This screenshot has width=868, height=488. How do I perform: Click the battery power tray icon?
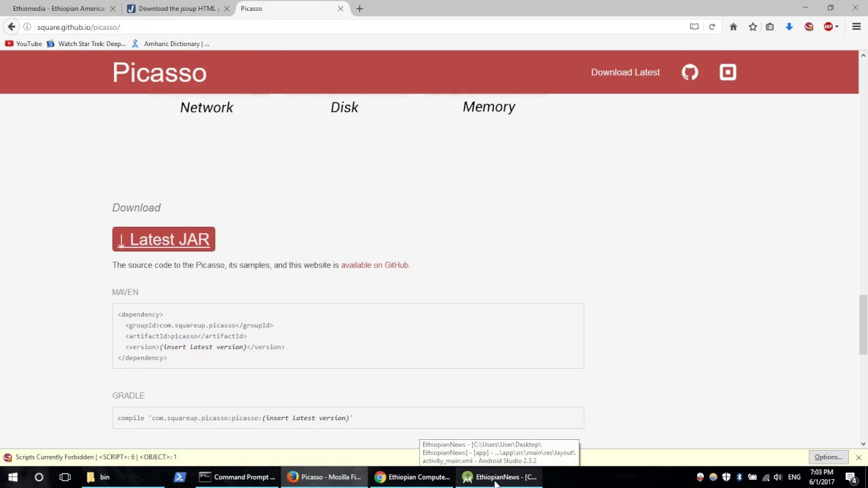(752, 477)
